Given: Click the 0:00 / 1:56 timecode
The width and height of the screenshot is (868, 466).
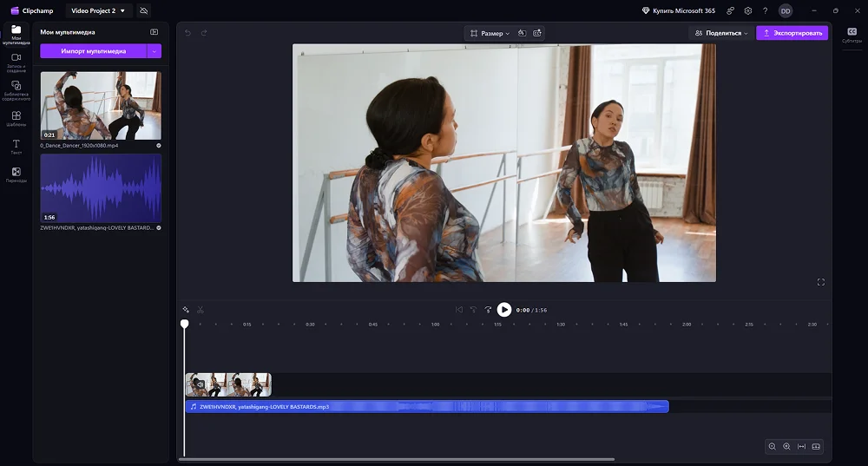Looking at the screenshot, I should pyautogui.click(x=531, y=310).
